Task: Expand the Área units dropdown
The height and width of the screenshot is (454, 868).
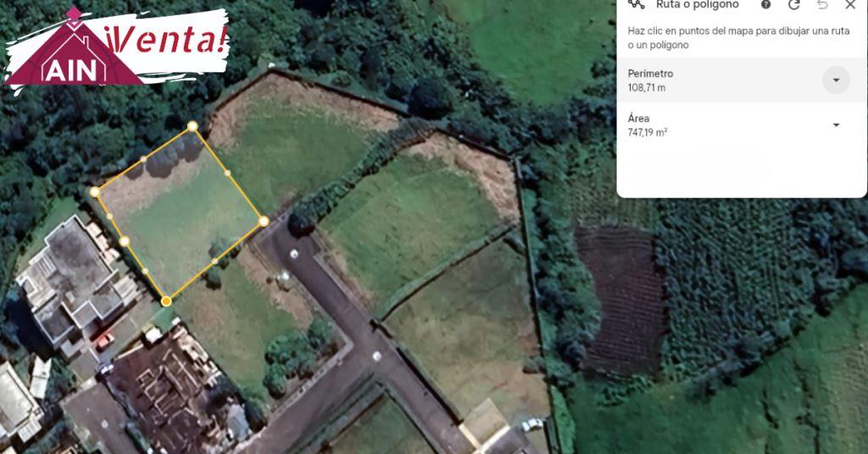Action: tap(836, 125)
